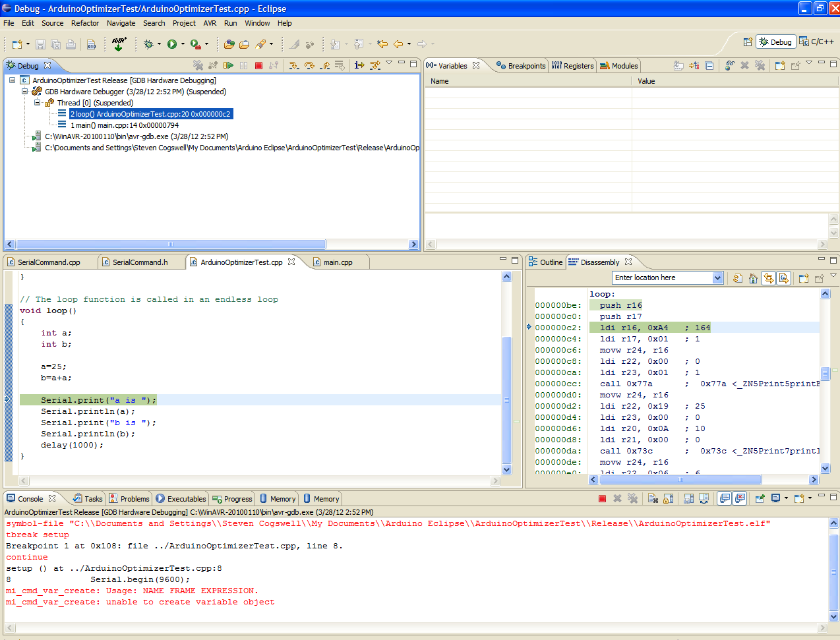Open the Refactor menu
Viewport: 840px width, 640px height.
(85, 23)
